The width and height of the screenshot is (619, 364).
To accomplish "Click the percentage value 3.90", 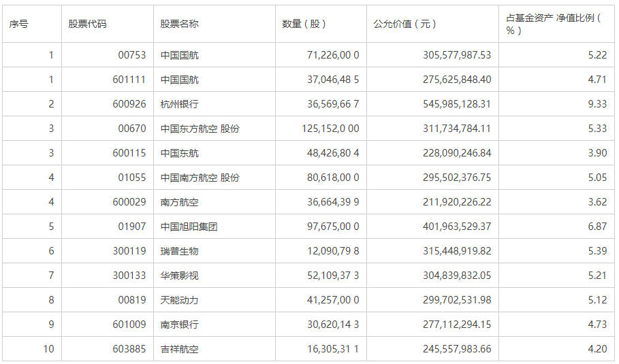I will point(597,153).
